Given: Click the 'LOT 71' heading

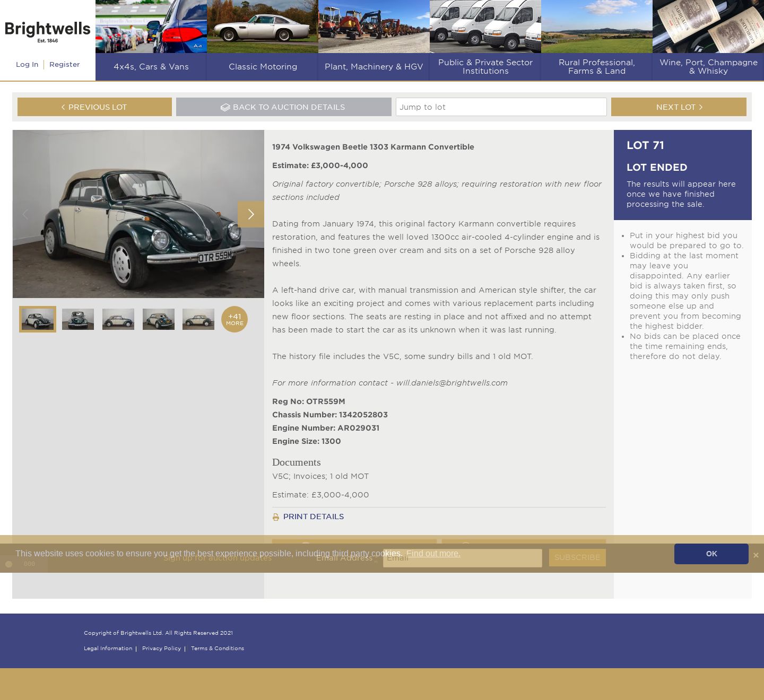Looking at the screenshot, I should pyautogui.click(x=645, y=145).
